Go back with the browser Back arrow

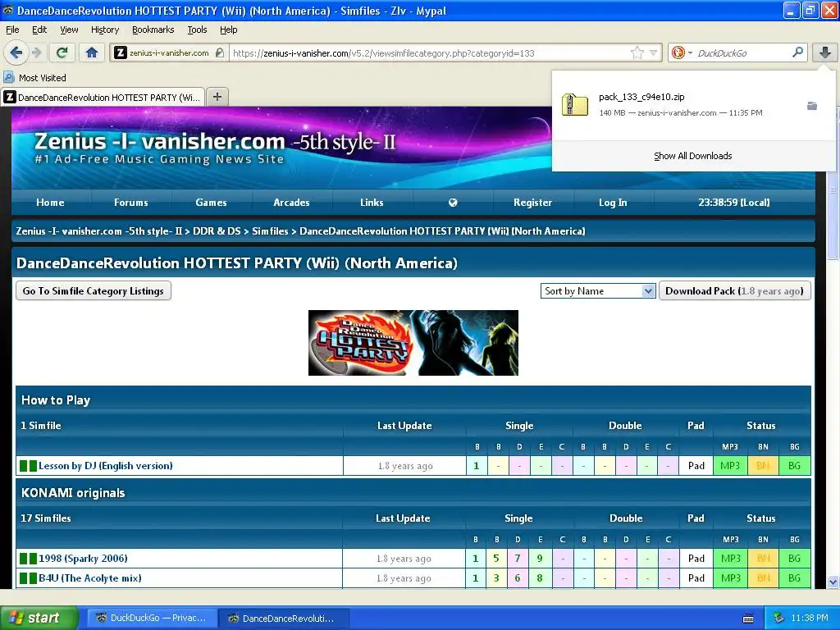(x=16, y=52)
